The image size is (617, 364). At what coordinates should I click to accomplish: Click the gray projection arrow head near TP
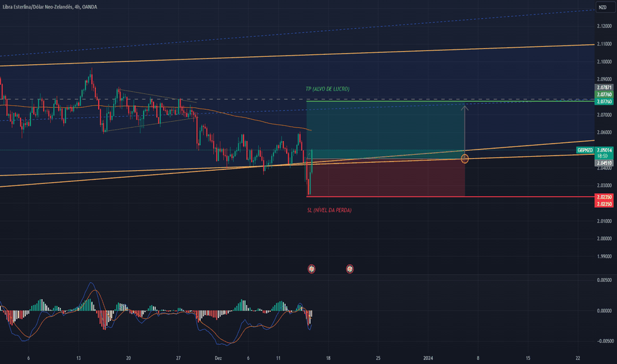465,107
